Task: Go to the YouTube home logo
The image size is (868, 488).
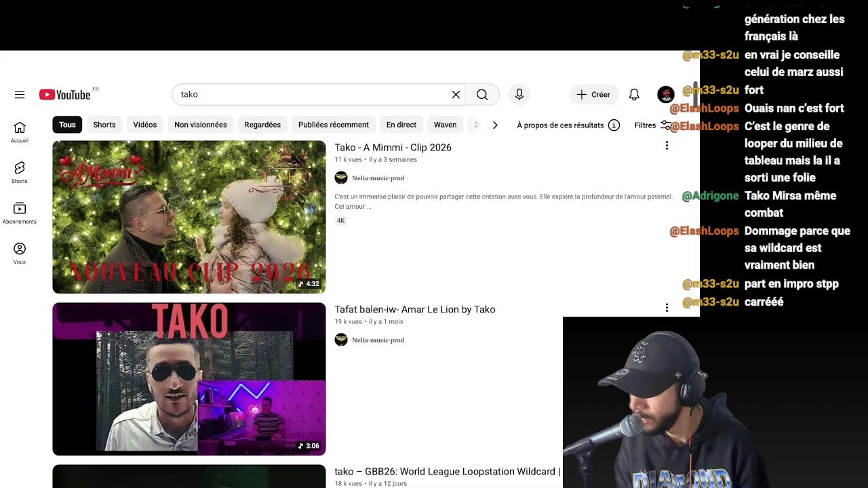Action: pos(65,95)
